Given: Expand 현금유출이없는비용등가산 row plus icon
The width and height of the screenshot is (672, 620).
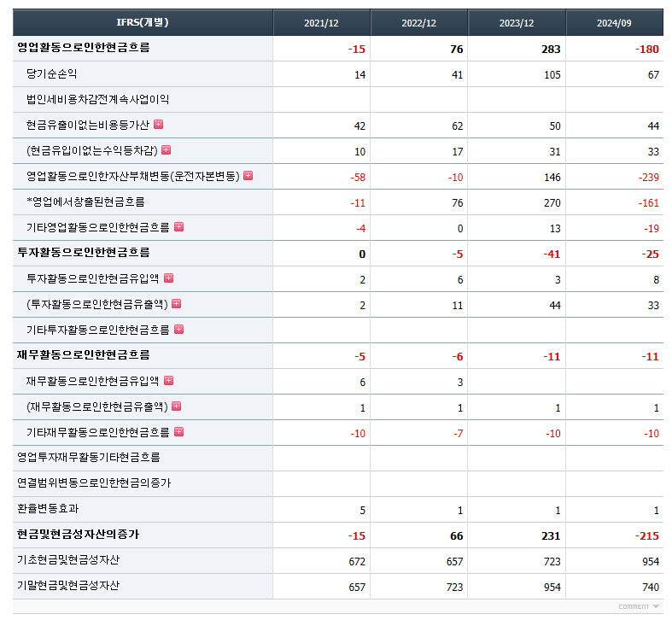Looking at the screenshot, I should pyautogui.click(x=159, y=125).
